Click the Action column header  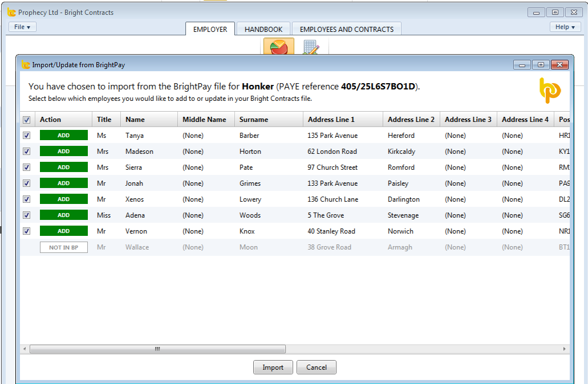click(x=63, y=120)
